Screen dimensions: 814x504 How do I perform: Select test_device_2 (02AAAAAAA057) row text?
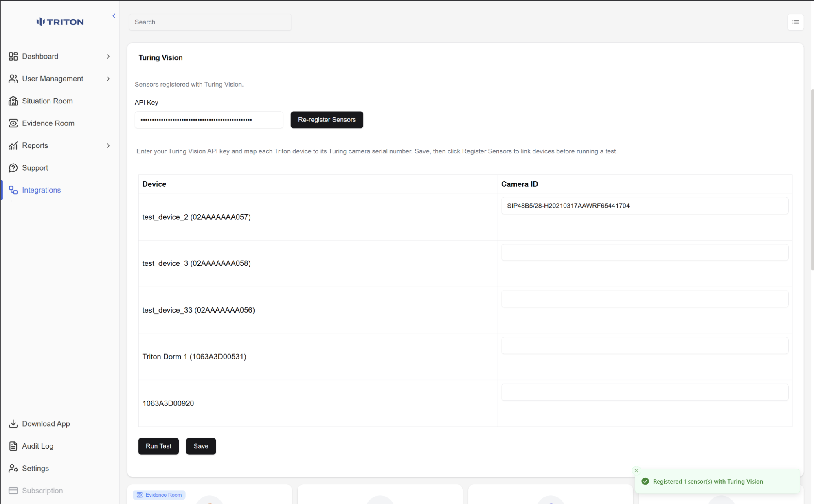pos(197,217)
